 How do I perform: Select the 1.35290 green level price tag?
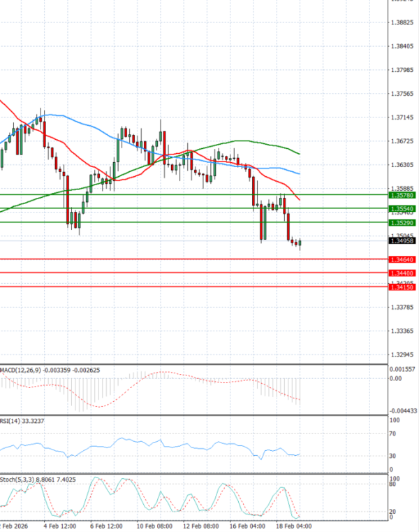402,222
